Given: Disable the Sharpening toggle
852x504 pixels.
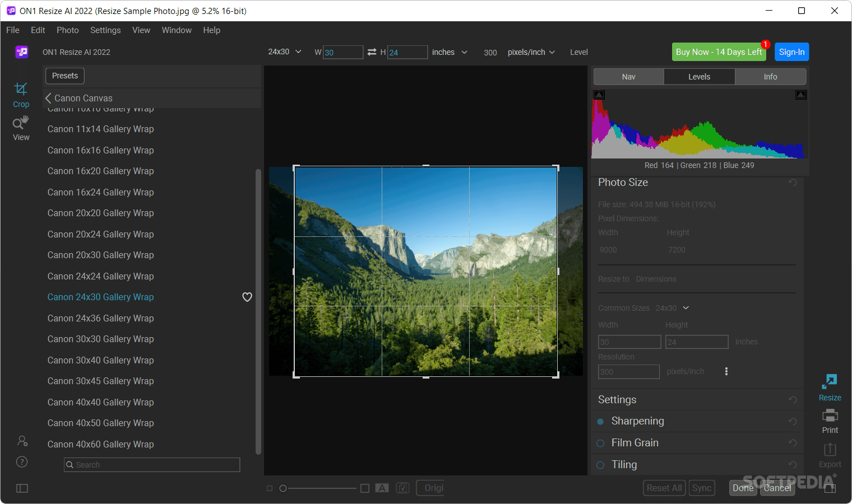Looking at the screenshot, I should pyautogui.click(x=600, y=422).
